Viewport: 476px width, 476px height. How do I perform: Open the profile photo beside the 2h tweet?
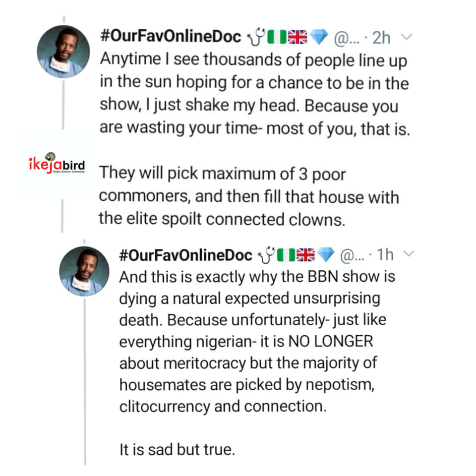[63, 51]
